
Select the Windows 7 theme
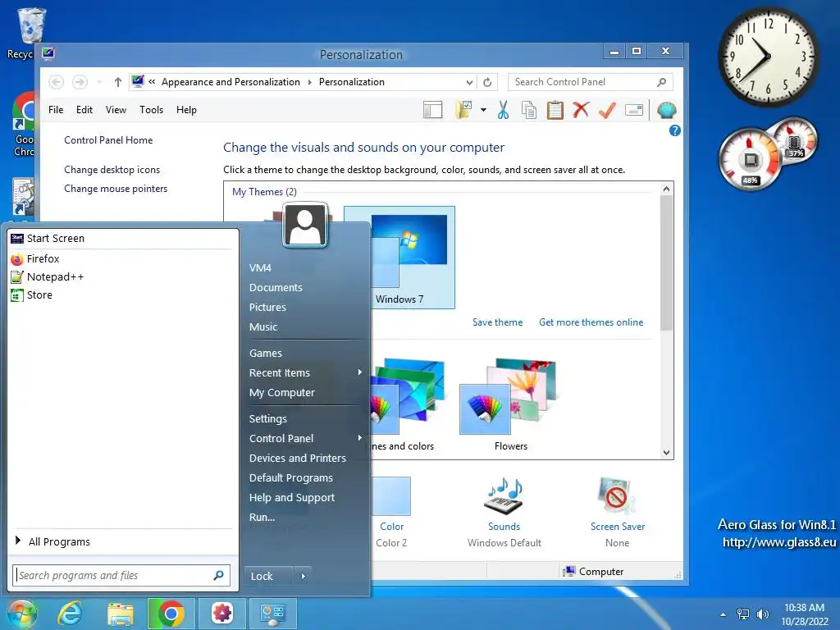tap(399, 258)
